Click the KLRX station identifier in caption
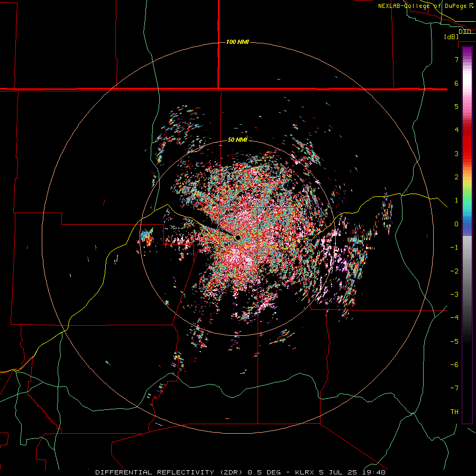The height and width of the screenshot is (476, 476). 306,472
